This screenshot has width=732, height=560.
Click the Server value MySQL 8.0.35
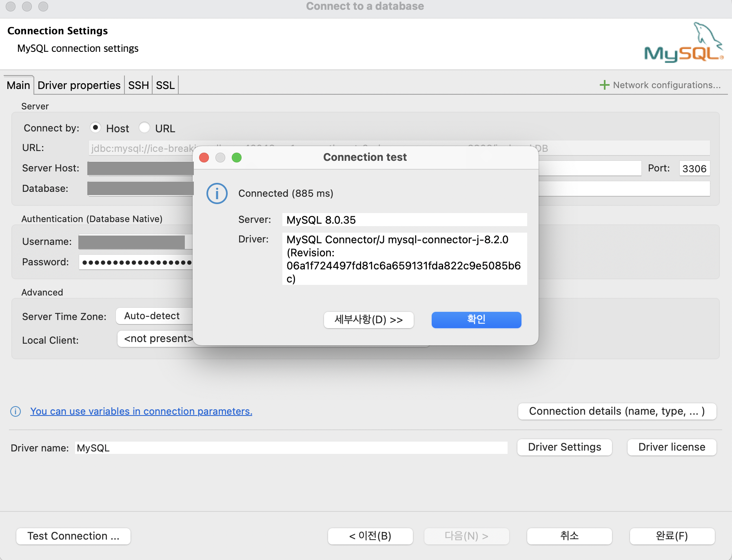click(x=404, y=220)
